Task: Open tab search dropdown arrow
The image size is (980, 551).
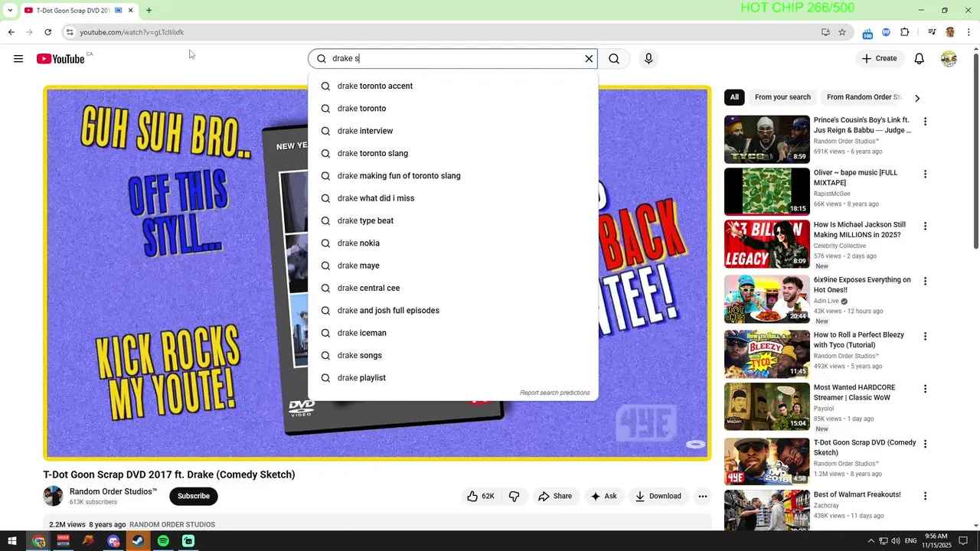Action: [x=9, y=11]
